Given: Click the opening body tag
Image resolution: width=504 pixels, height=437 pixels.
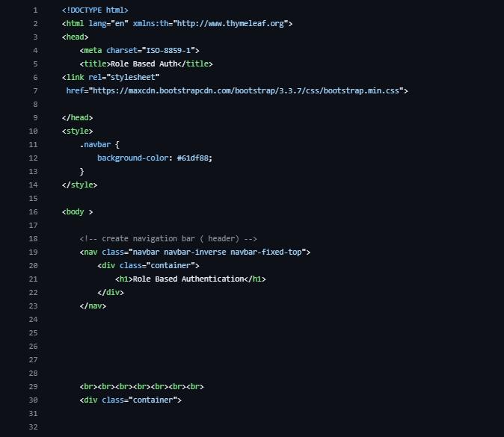Looking at the screenshot, I should [x=78, y=212].
